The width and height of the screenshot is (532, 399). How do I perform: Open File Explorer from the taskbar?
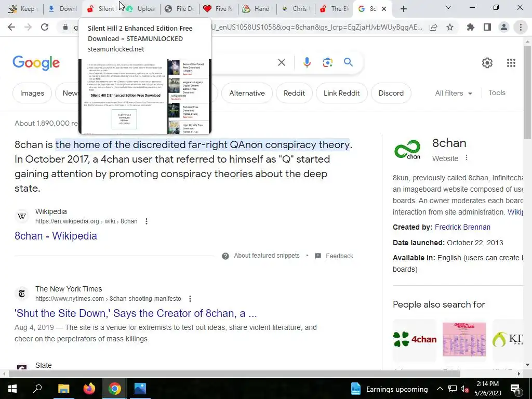coord(63,389)
